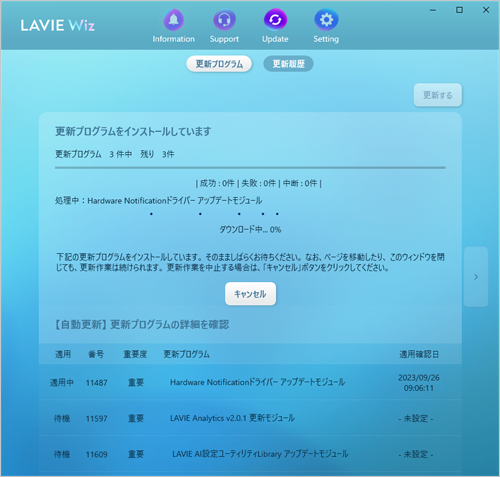Viewport: 500px width, 477px height.
Task: Maximize the LAVIE Wiz window
Action: (459, 10)
